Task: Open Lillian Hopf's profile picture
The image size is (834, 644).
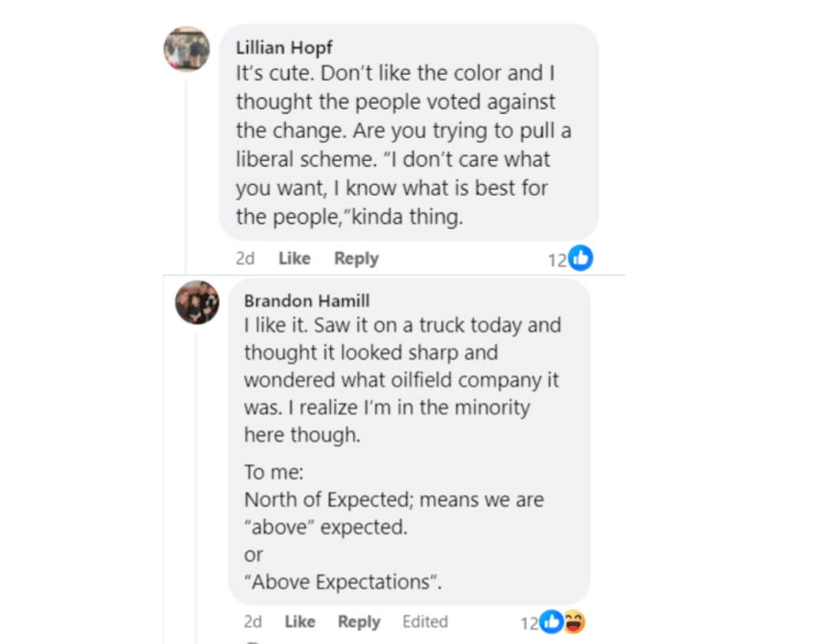Action: (186, 49)
